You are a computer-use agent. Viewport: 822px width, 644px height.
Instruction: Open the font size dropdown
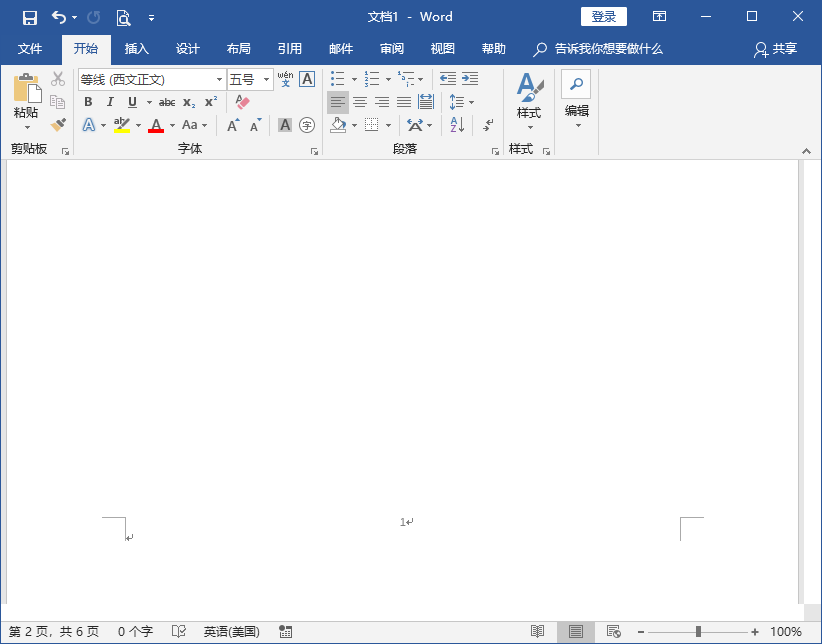267,79
